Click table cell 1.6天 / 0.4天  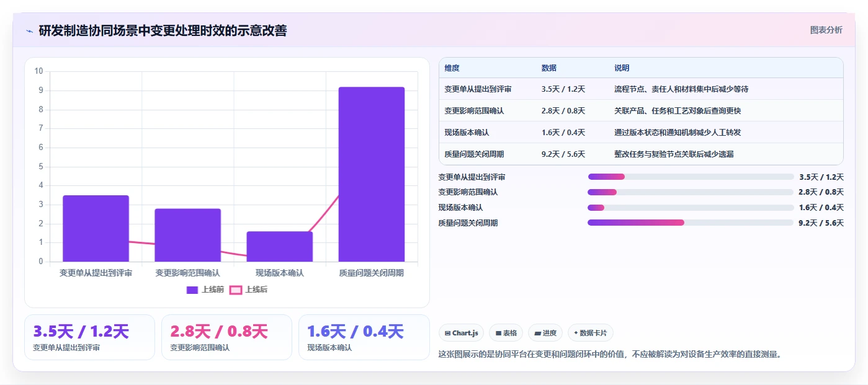563,133
